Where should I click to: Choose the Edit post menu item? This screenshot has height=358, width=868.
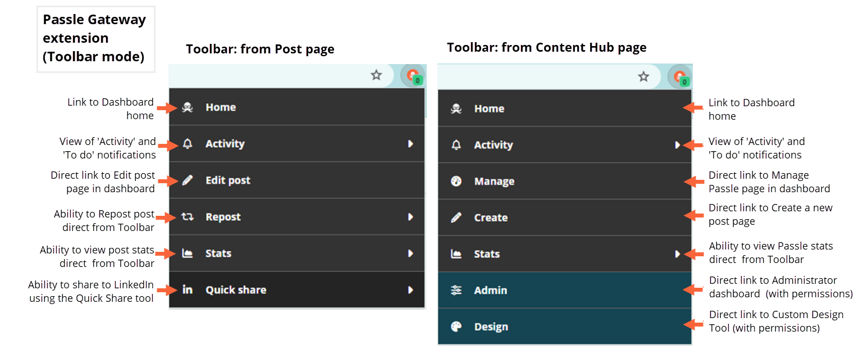[x=296, y=180]
